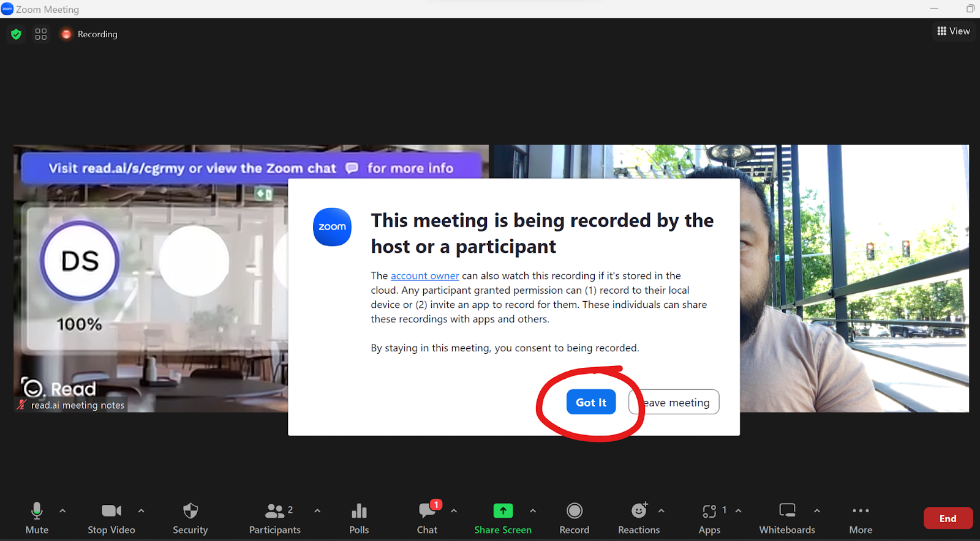The width and height of the screenshot is (980, 541).
Task: Expand Apps options arrow
Action: click(x=739, y=510)
